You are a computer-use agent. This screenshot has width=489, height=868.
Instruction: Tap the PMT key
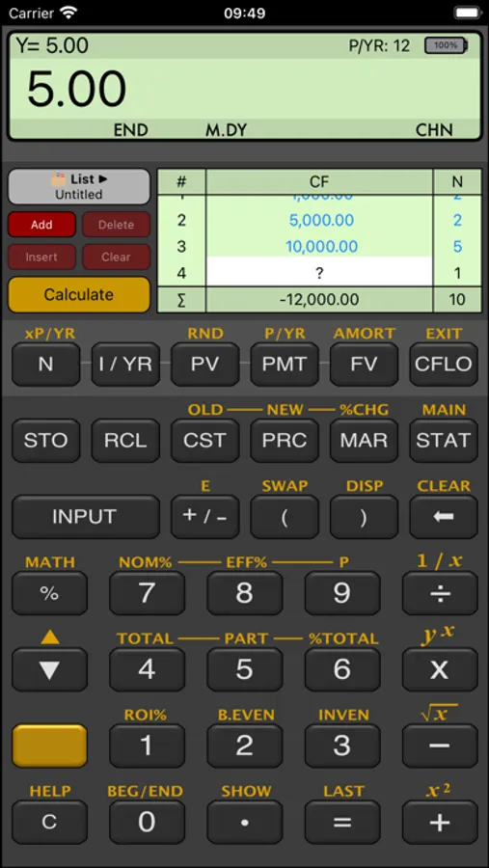point(285,365)
